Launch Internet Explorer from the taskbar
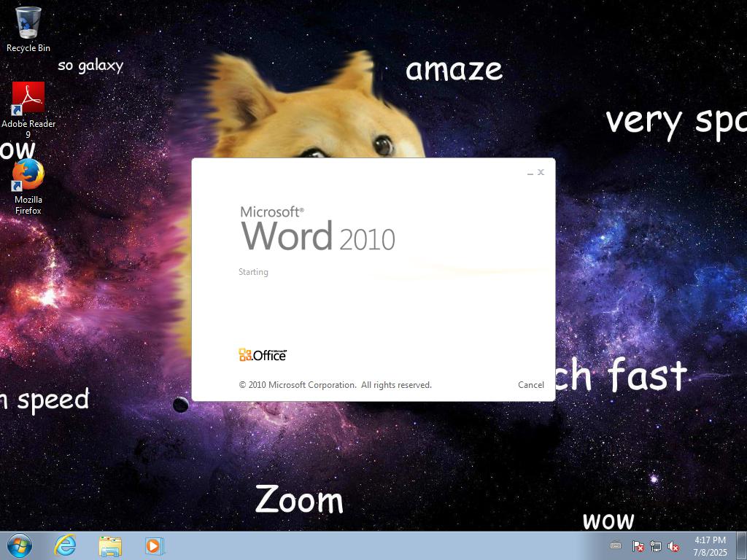Image resolution: width=747 pixels, height=560 pixels. pos(66,545)
